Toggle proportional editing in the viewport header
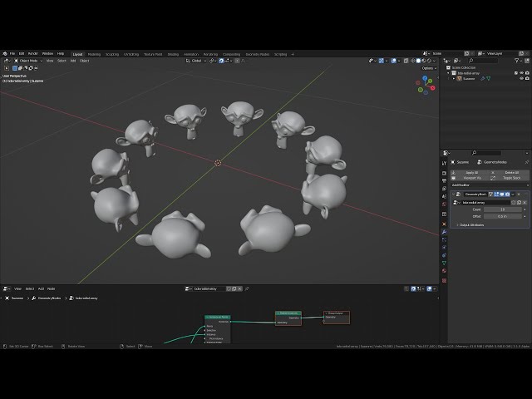 [x=237, y=61]
